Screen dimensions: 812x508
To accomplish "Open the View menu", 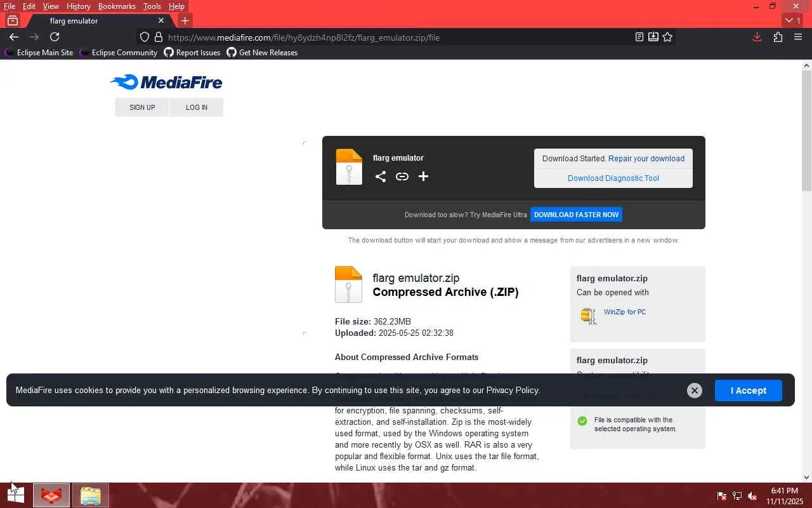I will [51, 6].
